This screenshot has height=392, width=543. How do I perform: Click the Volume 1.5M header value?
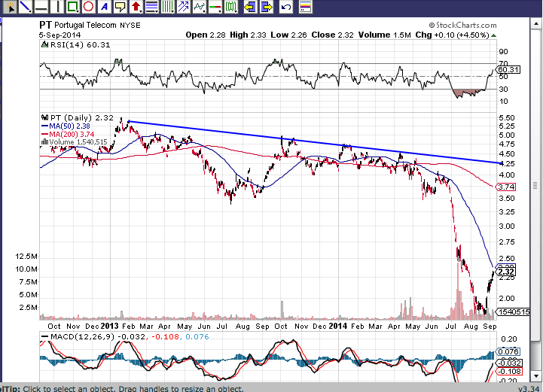click(x=385, y=35)
